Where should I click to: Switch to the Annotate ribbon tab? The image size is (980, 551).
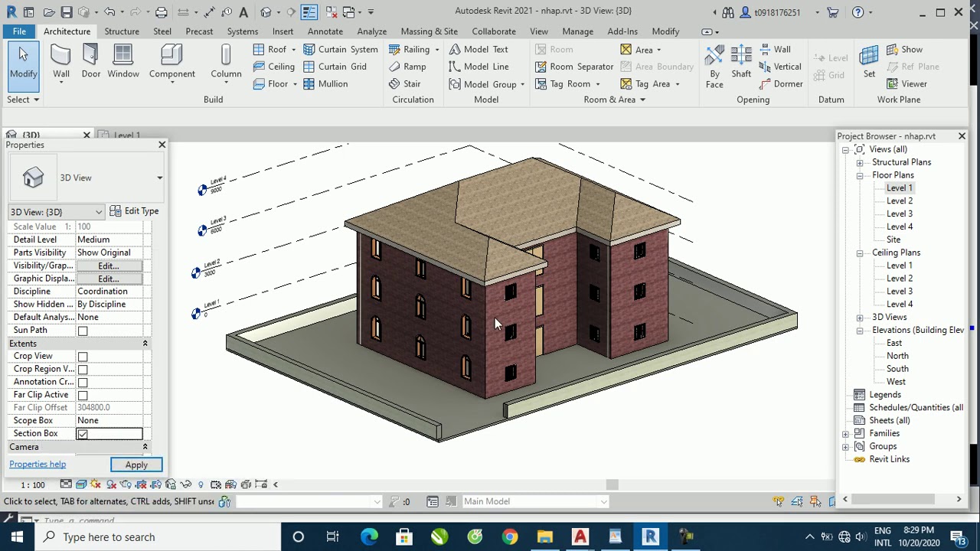pyautogui.click(x=325, y=31)
